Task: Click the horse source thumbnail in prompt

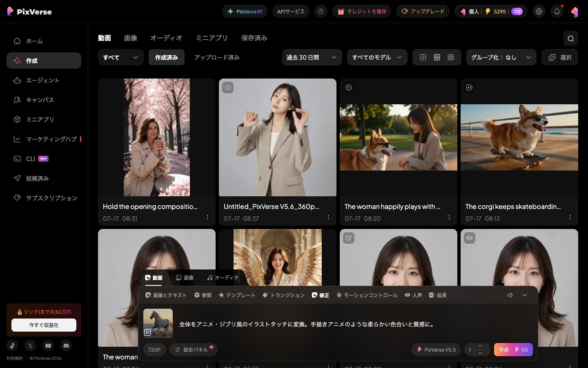Action: [x=158, y=323]
